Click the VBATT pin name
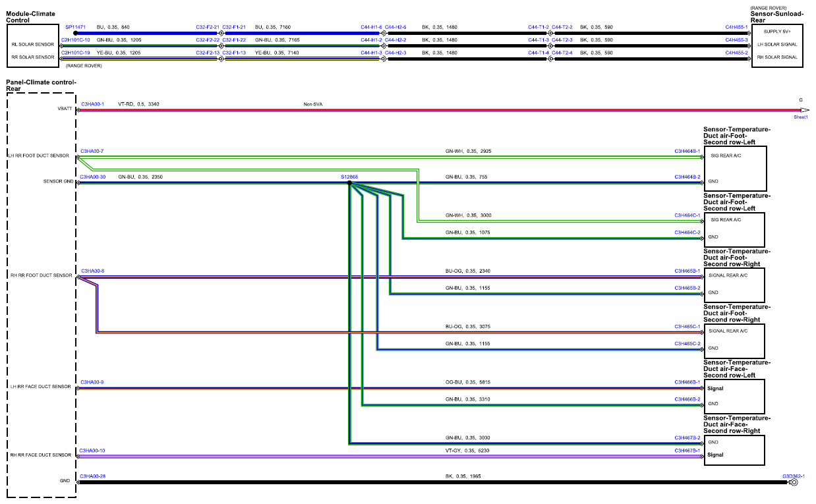This screenshot has width=816, height=504. point(63,109)
